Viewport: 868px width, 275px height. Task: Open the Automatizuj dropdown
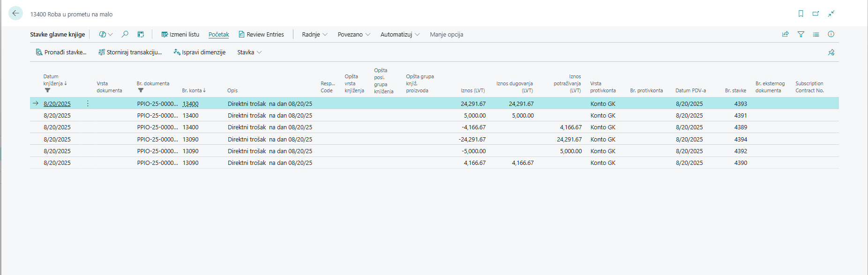pyautogui.click(x=400, y=35)
